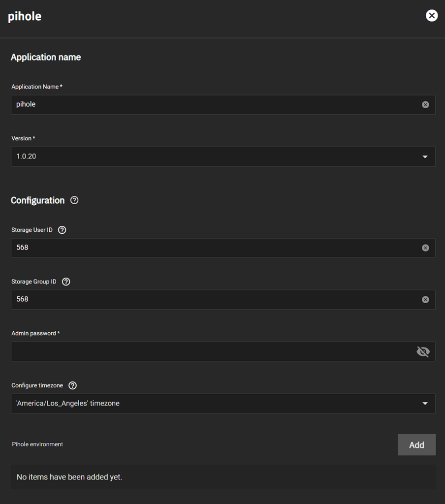
Task: Select the 'Version' field label
Action: tap(22, 138)
